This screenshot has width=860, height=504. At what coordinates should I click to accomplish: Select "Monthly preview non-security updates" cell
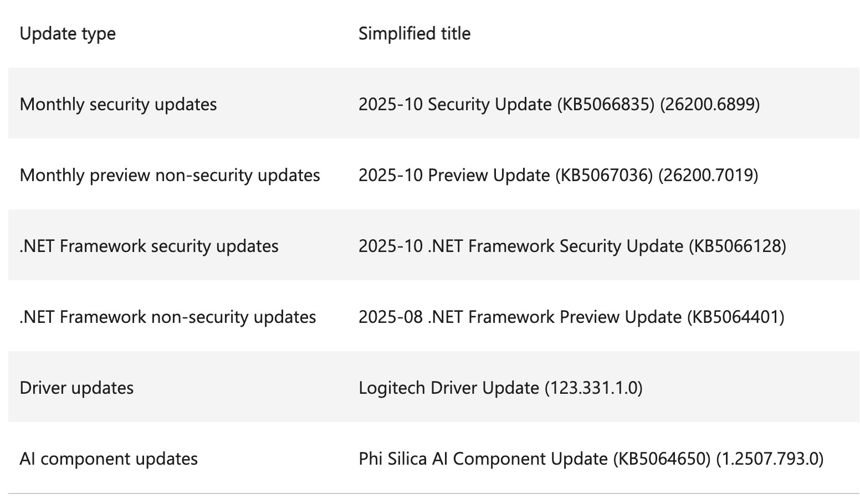click(x=170, y=175)
